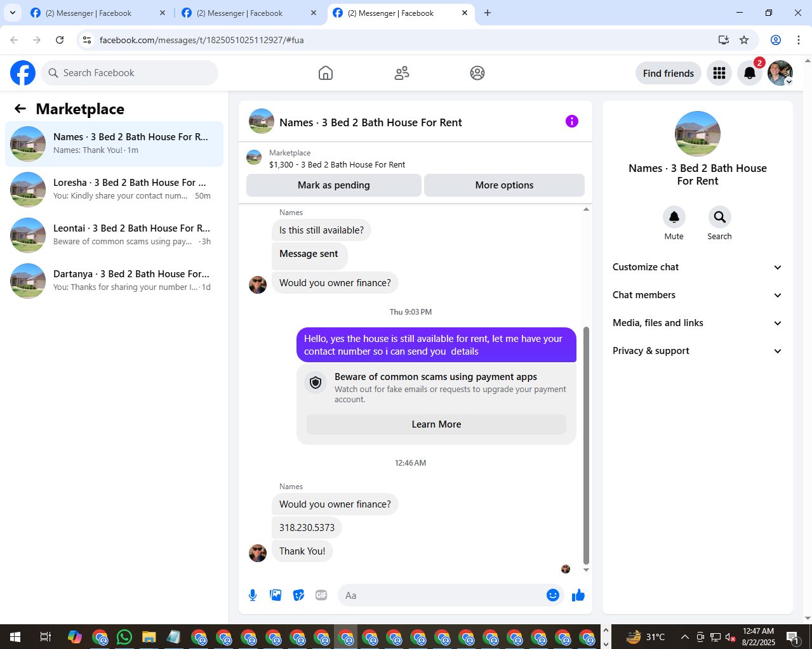Send a thumbs up like
Screen dimensions: 812x649
tap(578, 595)
